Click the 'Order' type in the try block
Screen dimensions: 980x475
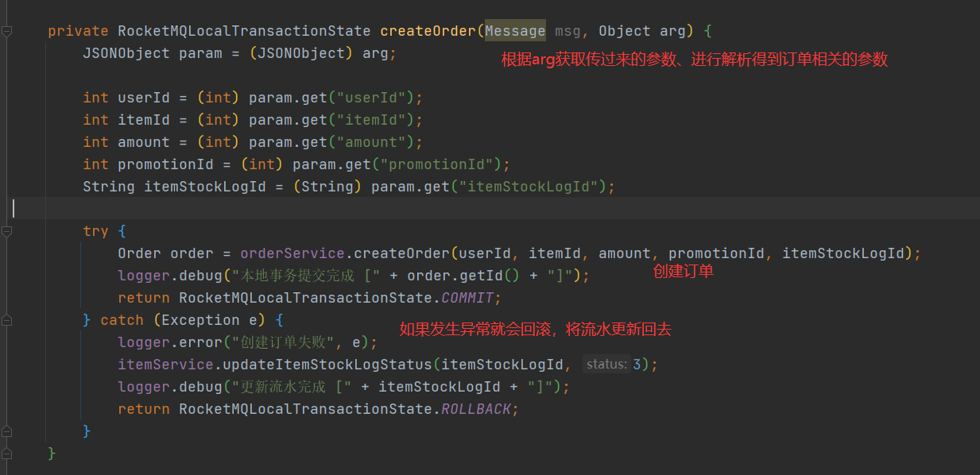(x=139, y=253)
